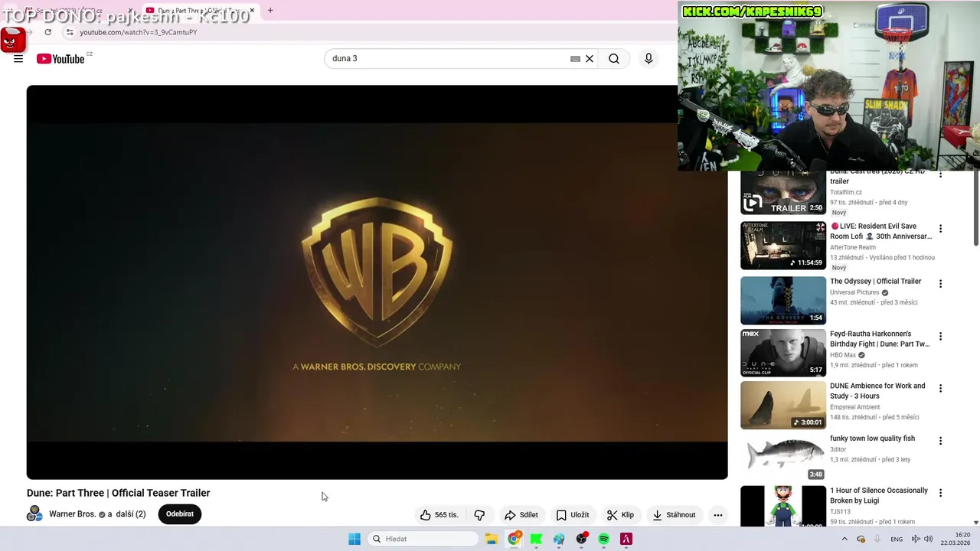This screenshot has width=980, height=551.
Task: Click the Dune: Part Three video title
Action: pyautogui.click(x=118, y=493)
